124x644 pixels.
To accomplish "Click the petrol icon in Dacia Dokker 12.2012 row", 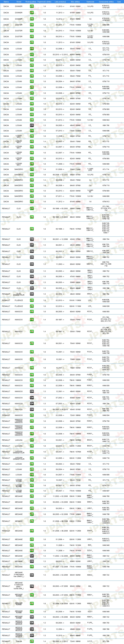I will tap(32, 19).
